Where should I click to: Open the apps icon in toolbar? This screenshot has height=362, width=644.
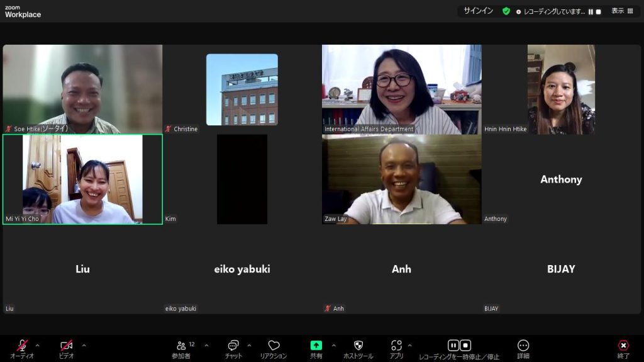(396, 346)
